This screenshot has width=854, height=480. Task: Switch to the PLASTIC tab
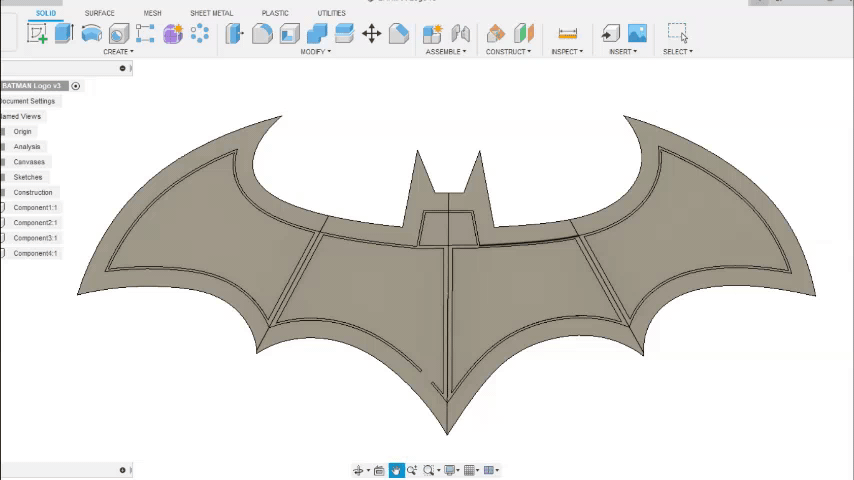(275, 13)
